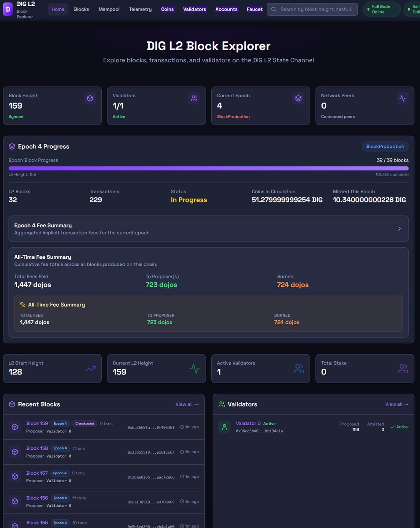The width and height of the screenshot is (420, 528).
Task: Expand the Epoch 4 Fee Summary chevron
Action: 399,229
